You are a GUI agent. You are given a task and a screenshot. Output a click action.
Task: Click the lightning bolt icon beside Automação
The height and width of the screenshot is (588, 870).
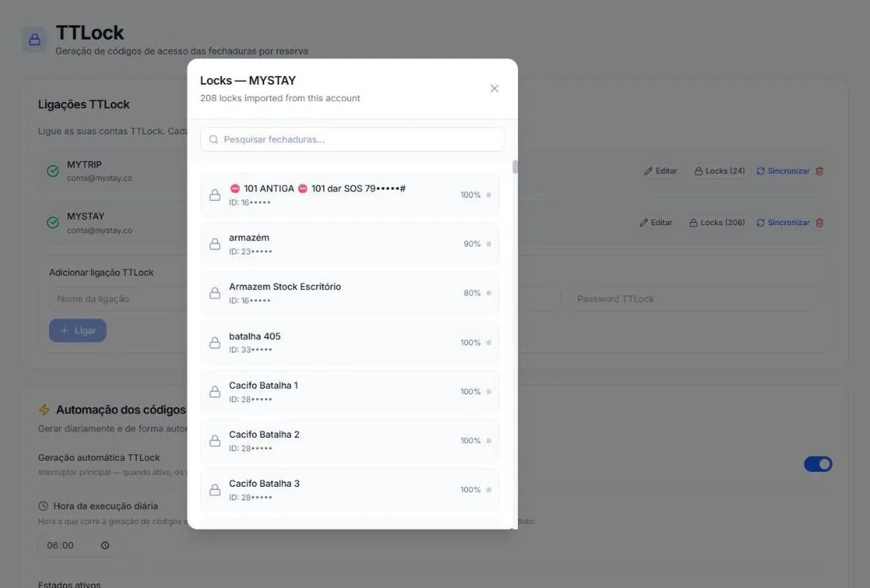(x=44, y=410)
